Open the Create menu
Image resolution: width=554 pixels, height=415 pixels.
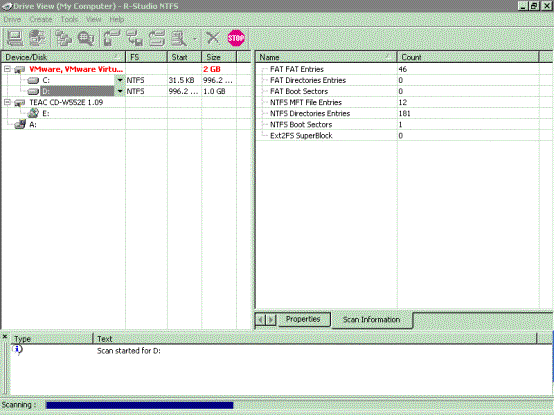click(x=41, y=19)
